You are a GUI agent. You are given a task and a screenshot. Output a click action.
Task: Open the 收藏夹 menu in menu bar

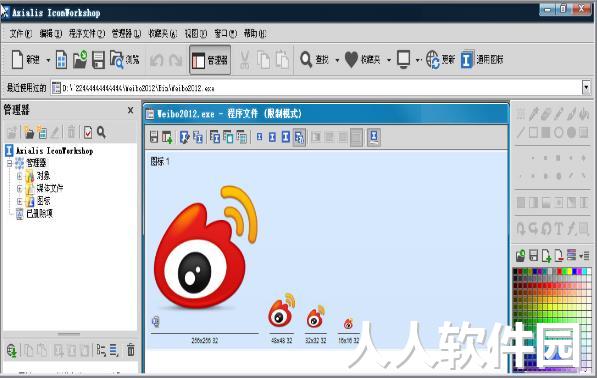click(163, 34)
